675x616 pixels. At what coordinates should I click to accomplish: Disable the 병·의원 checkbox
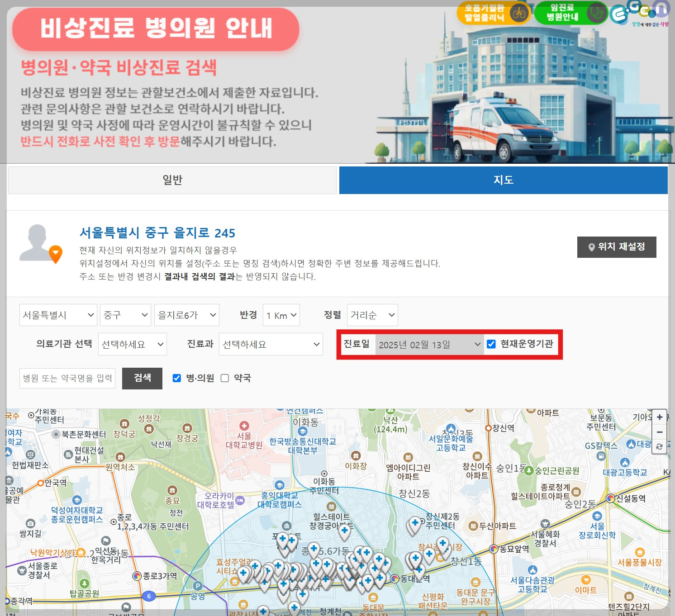176,378
